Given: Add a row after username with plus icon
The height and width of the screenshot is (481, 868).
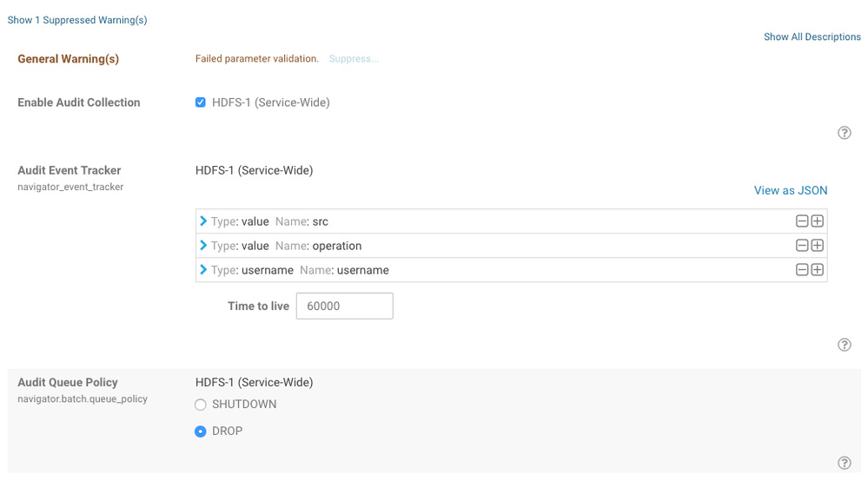Looking at the screenshot, I should (817, 270).
